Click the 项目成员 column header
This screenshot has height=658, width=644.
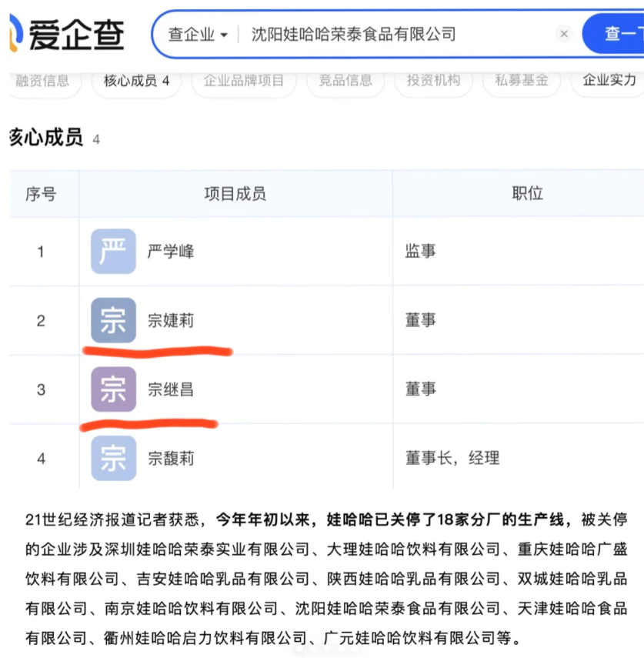[235, 194]
